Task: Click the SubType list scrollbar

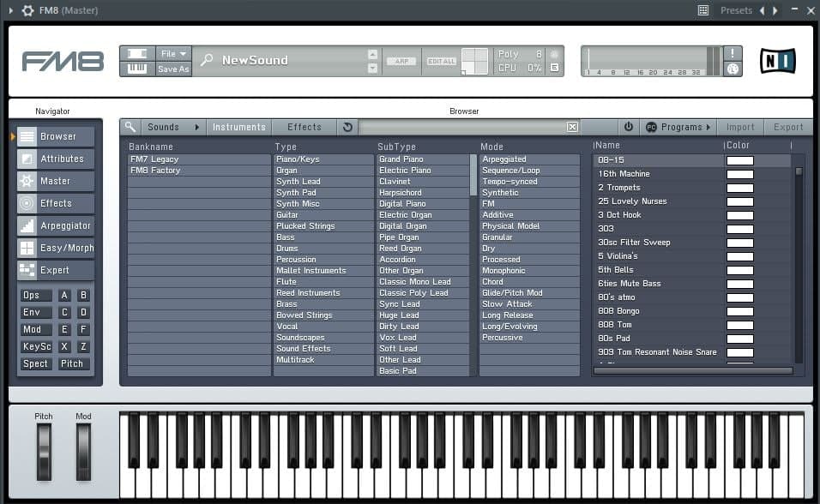Action: [x=473, y=175]
